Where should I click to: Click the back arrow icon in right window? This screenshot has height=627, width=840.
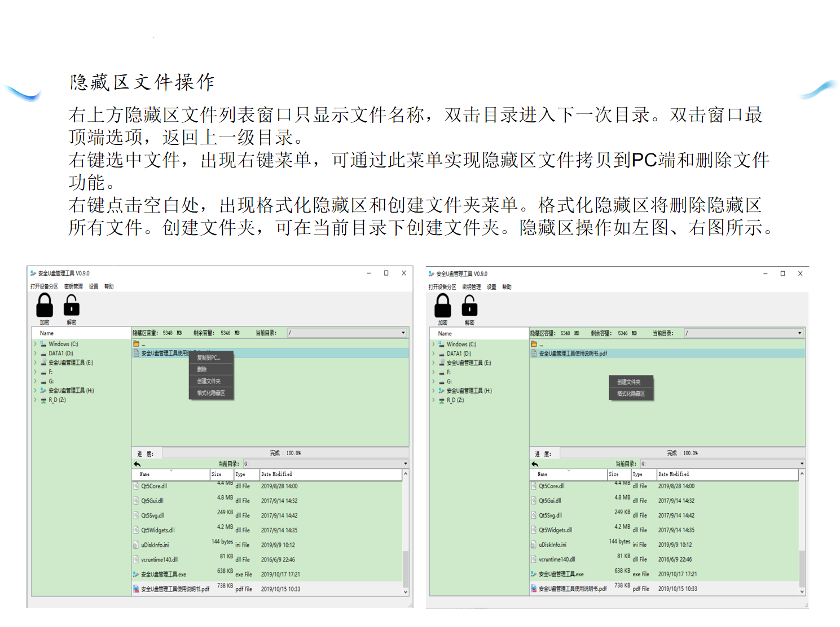pos(535,464)
